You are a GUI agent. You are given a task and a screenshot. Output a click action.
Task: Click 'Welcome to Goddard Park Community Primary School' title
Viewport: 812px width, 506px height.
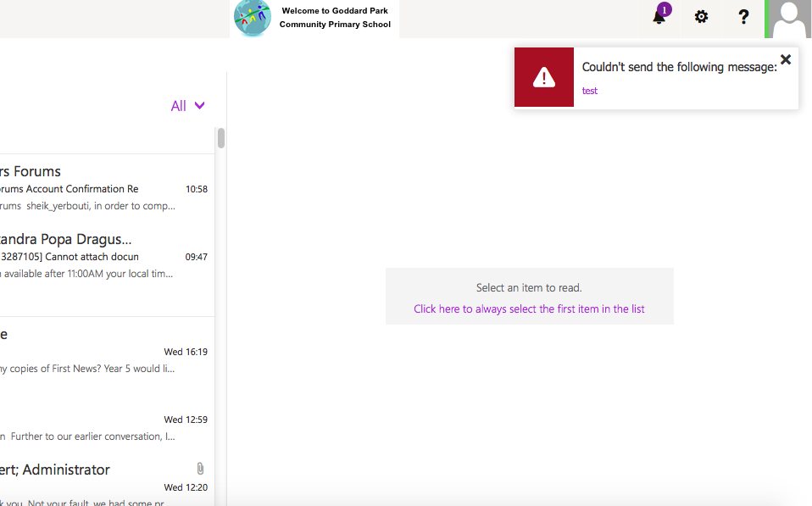(x=335, y=17)
